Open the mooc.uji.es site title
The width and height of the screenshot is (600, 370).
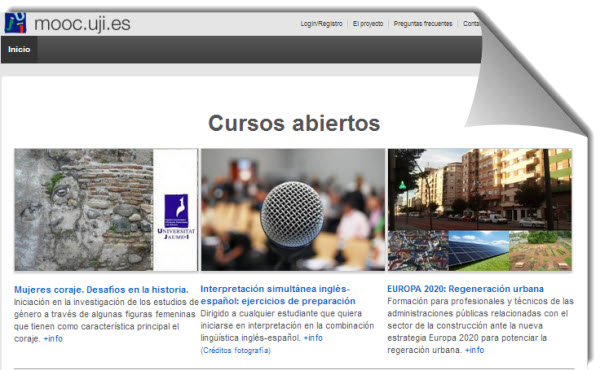[x=82, y=24]
